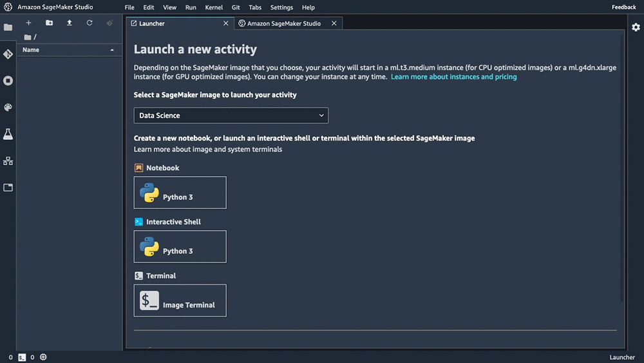This screenshot has height=363, width=644.
Task: Click Launcher label in status bar
Action: coord(622,357)
